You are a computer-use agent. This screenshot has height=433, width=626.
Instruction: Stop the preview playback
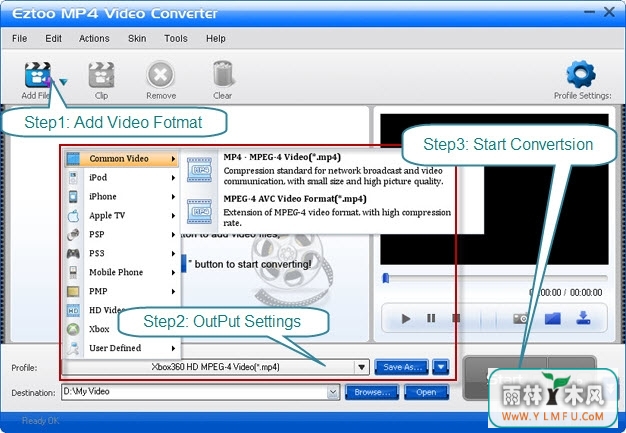(456, 318)
